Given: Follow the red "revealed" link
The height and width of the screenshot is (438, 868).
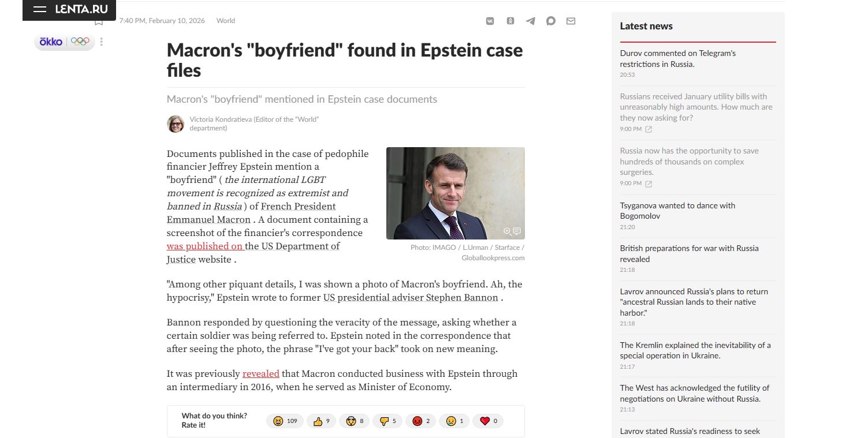Looking at the screenshot, I should pyautogui.click(x=260, y=374).
